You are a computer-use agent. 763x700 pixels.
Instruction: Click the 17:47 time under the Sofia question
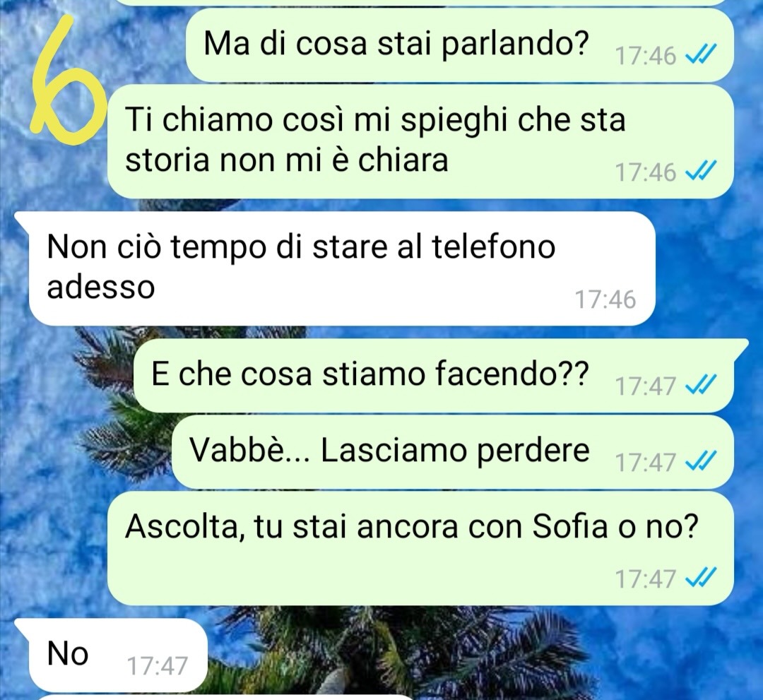click(646, 579)
